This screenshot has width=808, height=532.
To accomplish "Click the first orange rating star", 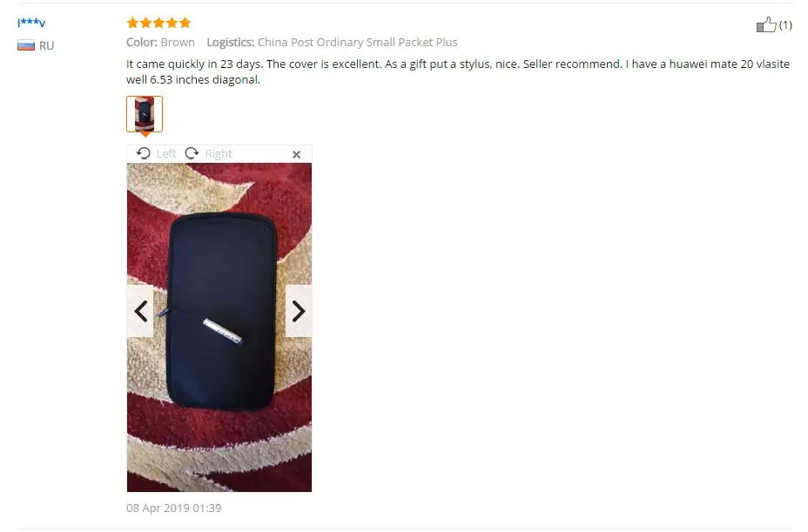I will click(x=132, y=23).
